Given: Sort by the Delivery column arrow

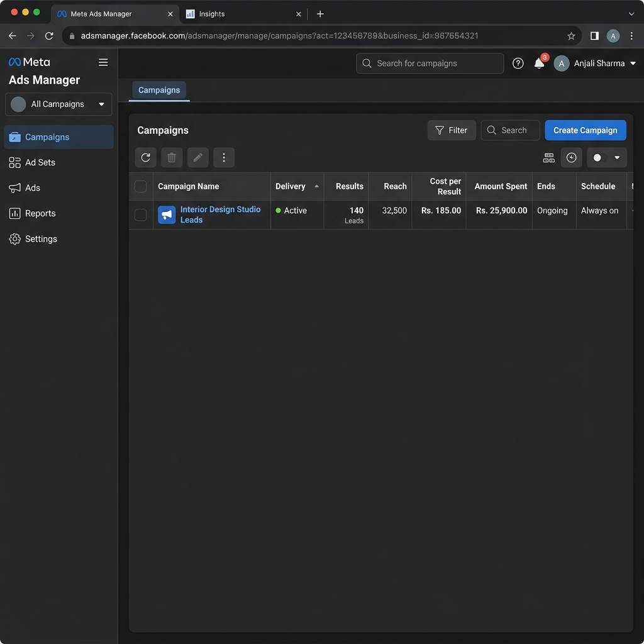Looking at the screenshot, I should pos(317,186).
